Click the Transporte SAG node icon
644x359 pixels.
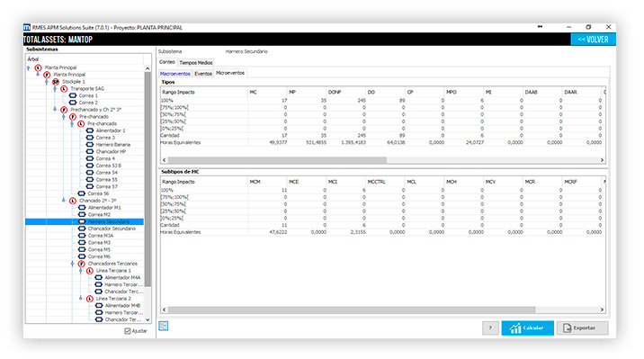coord(64,89)
